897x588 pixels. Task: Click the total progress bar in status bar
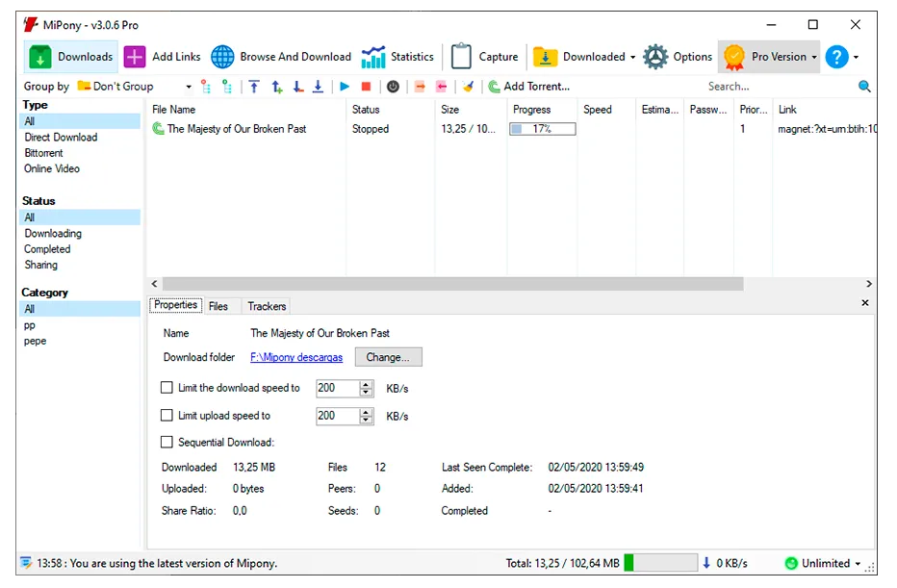click(x=661, y=563)
